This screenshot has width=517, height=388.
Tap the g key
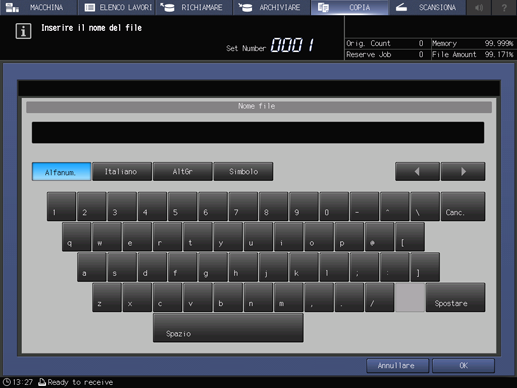point(213,267)
